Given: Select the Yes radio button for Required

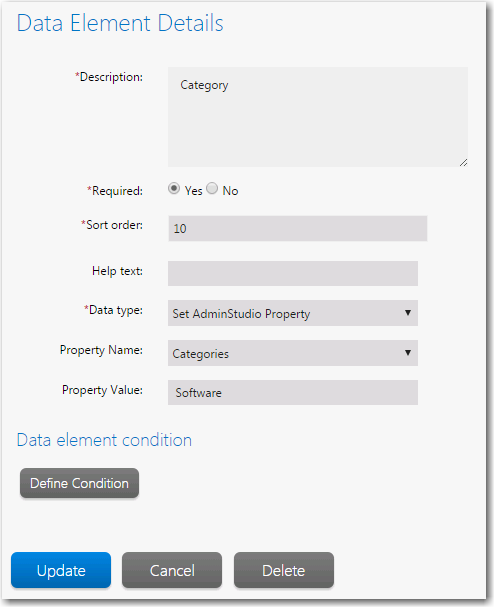Looking at the screenshot, I should click(174, 189).
